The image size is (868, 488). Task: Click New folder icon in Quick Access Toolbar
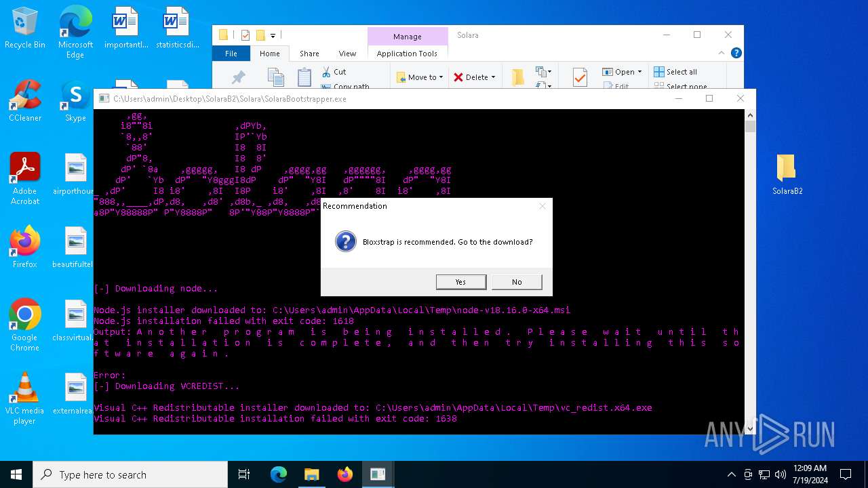260,35
